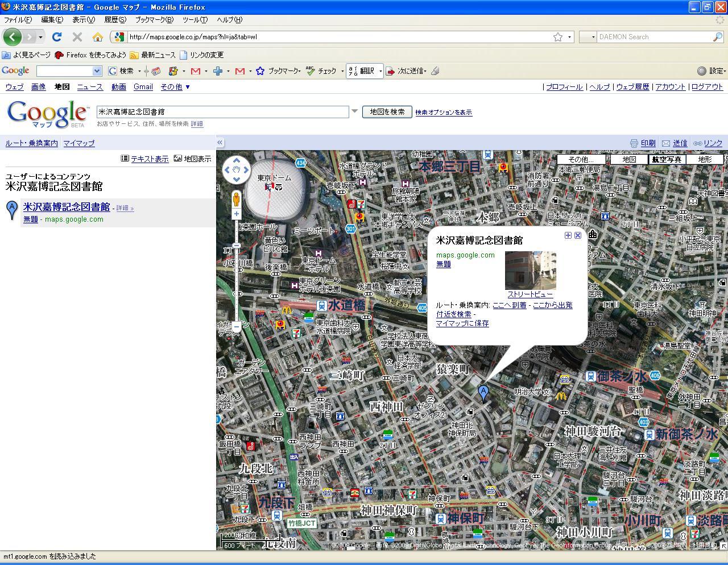This screenshot has width=728, height=565.
Task: Click the Google Toolbar 検索 button
Action: pyautogui.click(x=122, y=71)
